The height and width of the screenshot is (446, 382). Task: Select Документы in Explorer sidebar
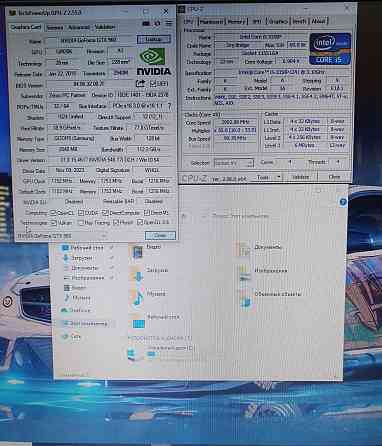(x=85, y=268)
